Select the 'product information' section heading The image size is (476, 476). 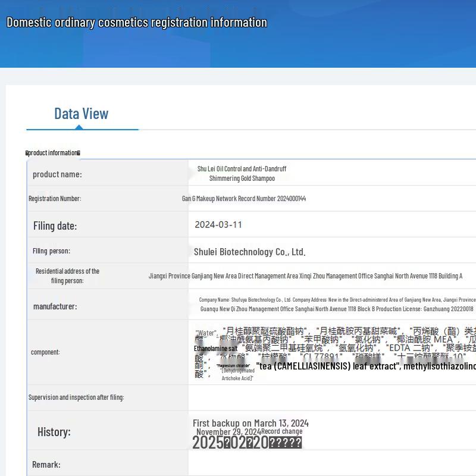[53, 153]
